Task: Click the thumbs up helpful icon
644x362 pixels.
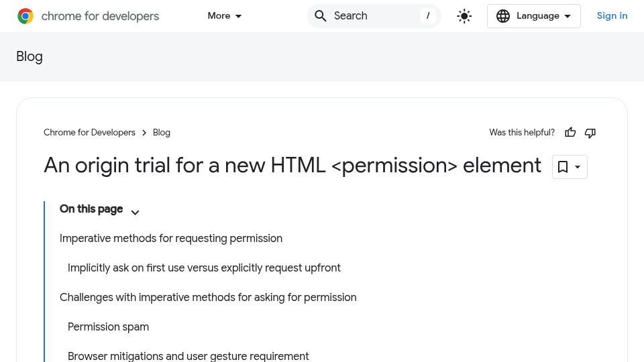Action: [x=570, y=133]
